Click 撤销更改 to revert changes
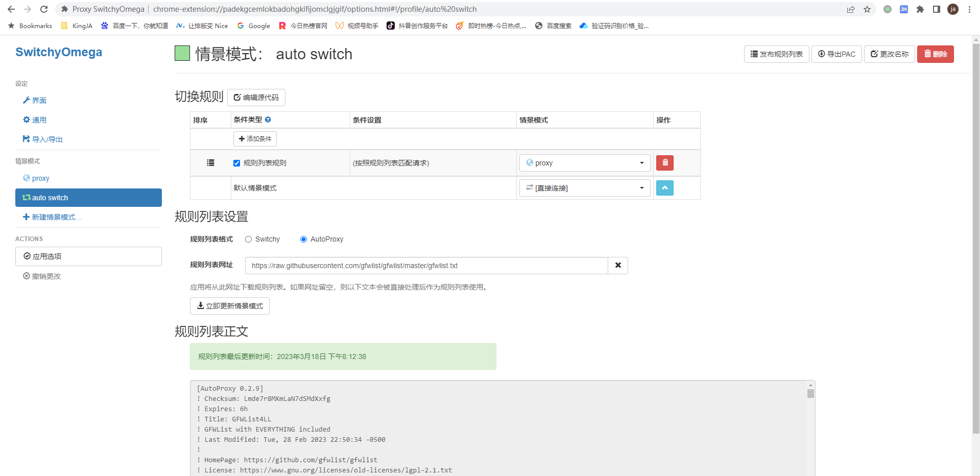The height and width of the screenshot is (476, 980). [x=42, y=276]
